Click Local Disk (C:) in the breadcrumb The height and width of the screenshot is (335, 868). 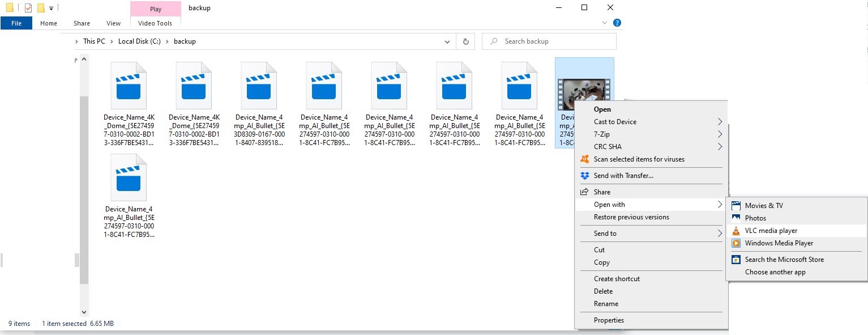click(140, 41)
